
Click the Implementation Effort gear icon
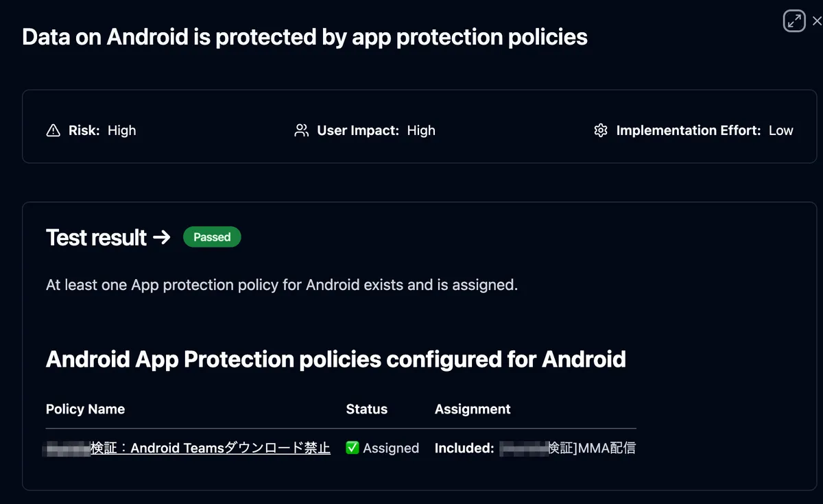(x=601, y=130)
